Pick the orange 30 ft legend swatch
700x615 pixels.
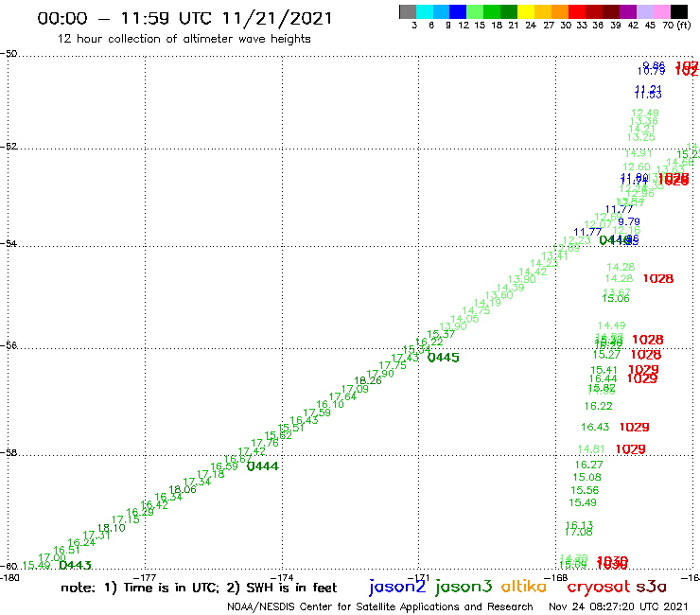(560, 12)
